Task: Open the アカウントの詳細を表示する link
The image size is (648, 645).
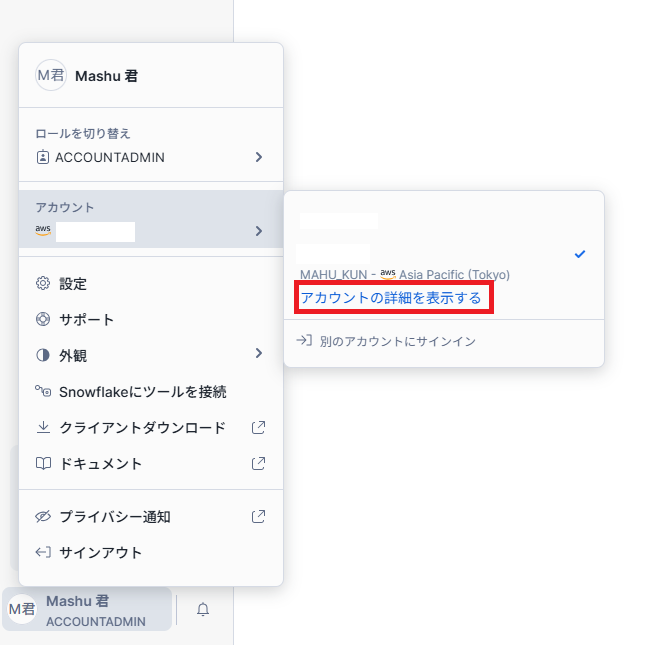Action: [x=391, y=298]
